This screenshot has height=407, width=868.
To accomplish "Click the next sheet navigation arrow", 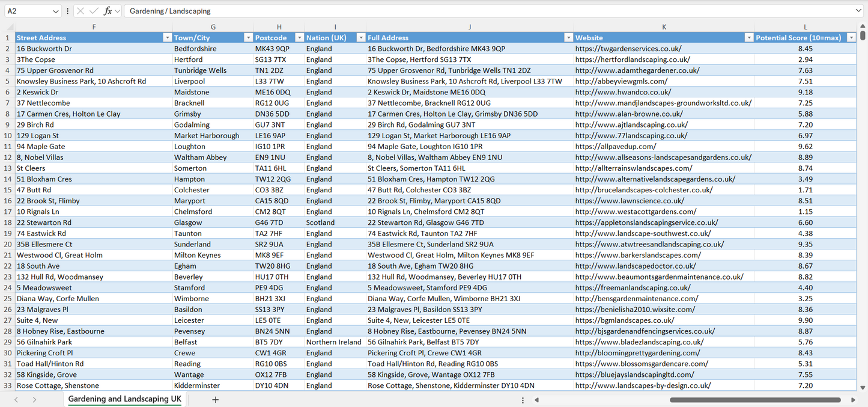I will pyautogui.click(x=34, y=400).
